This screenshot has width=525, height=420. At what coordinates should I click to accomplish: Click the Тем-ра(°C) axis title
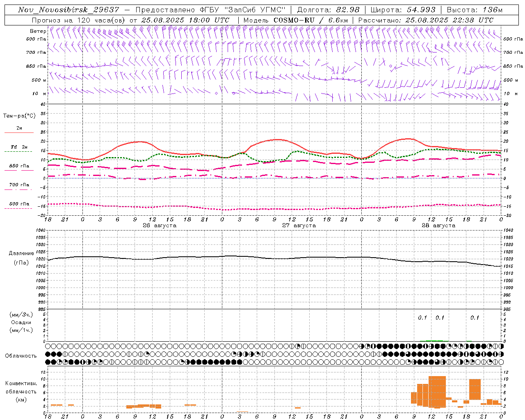coord(19,116)
